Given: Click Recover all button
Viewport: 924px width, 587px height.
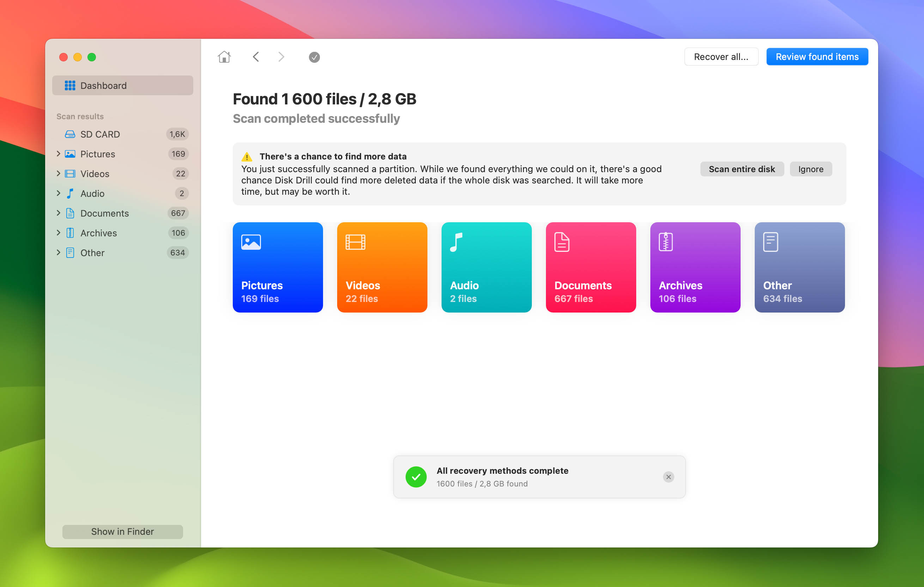Looking at the screenshot, I should point(721,56).
